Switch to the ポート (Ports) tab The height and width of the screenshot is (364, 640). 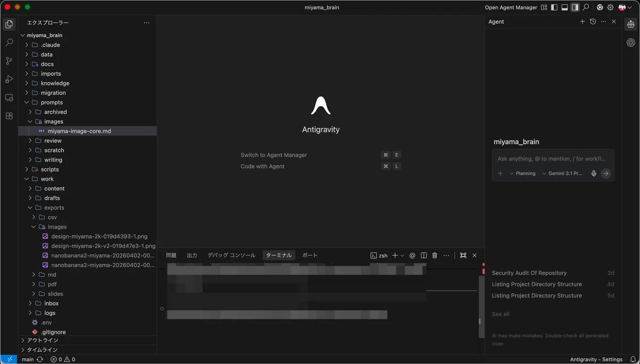310,255
